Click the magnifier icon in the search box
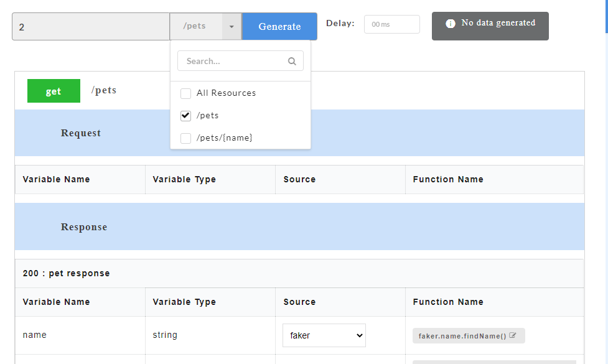608x364 pixels. [292, 61]
